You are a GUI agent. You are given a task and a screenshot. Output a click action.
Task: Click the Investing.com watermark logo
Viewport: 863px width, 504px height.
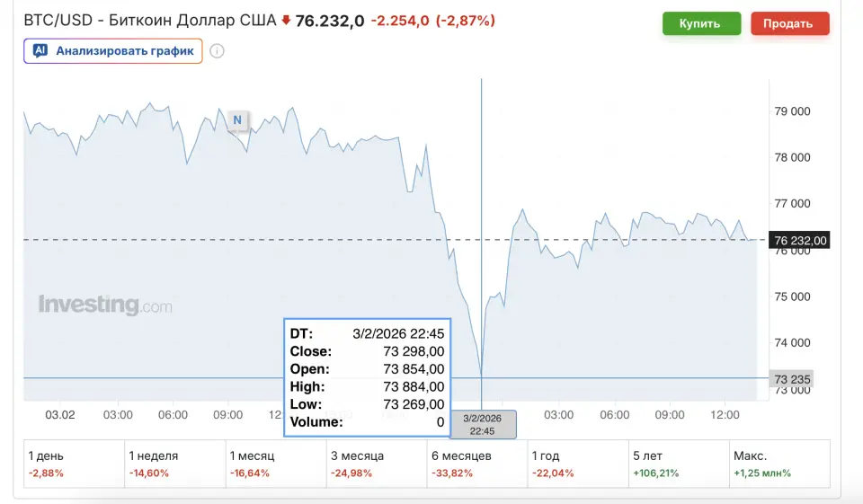point(104,305)
